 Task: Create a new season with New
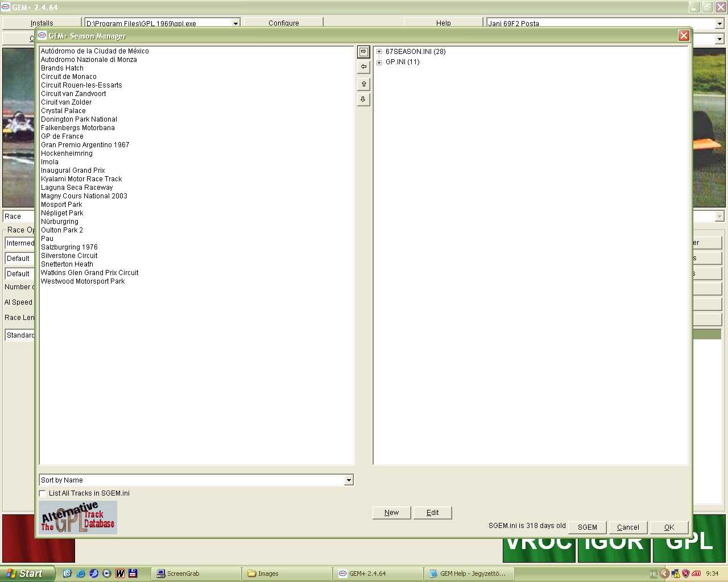[391, 513]
